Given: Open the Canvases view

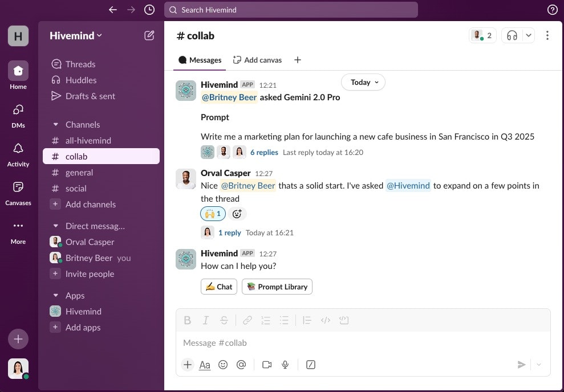Looking at the screenshot, I should (18, 193).
